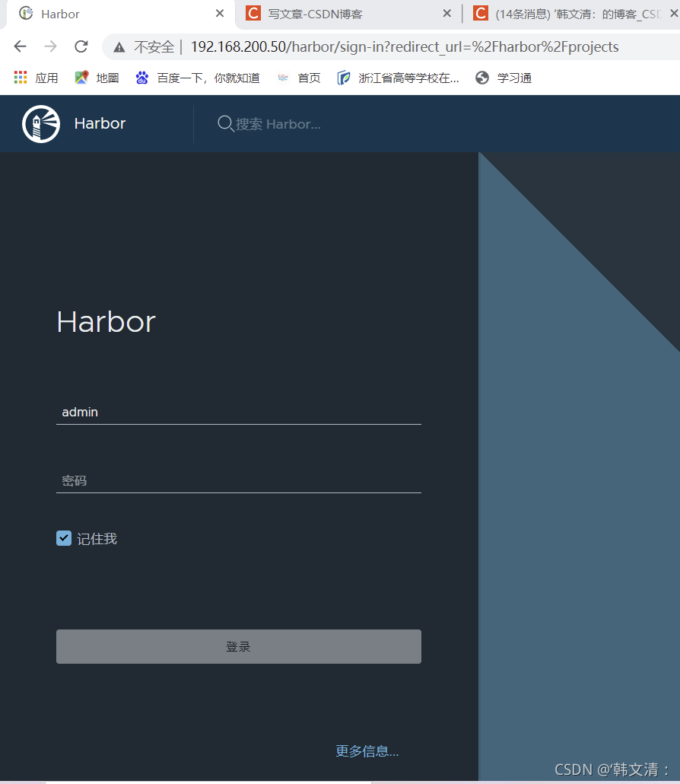Click the browser address bar URL
This screenshot has width=680, height=784.
pos(404,47)
